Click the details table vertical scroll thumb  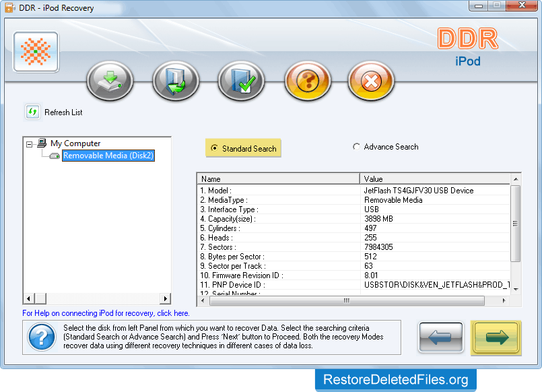click(x=515, y=224)
